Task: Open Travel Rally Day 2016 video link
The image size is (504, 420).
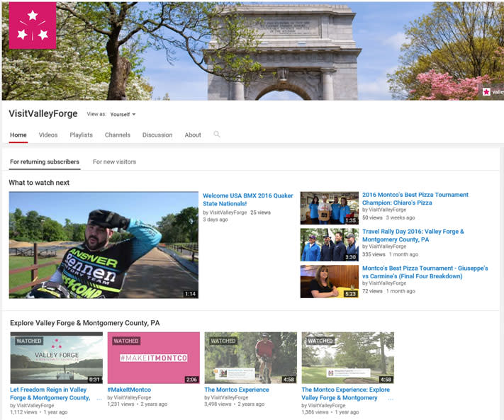Action: point(413,235)
